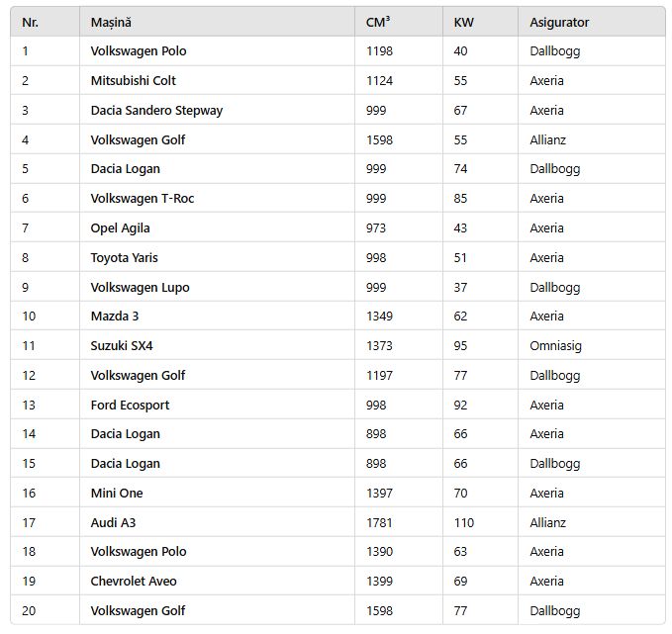Select the Chevrolet Aveo cell
Viewport: 672px width, 634px height.
(134, 582)
